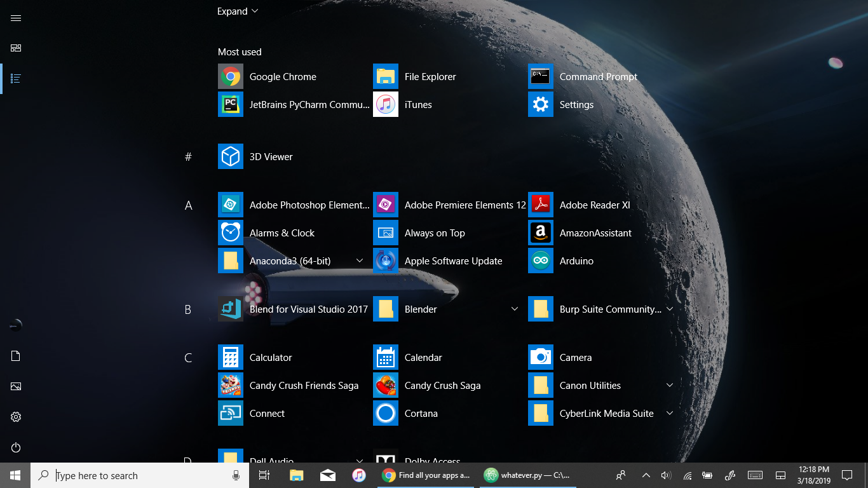
Task: Open Action Center notifications
Action: tap(847, 475)
